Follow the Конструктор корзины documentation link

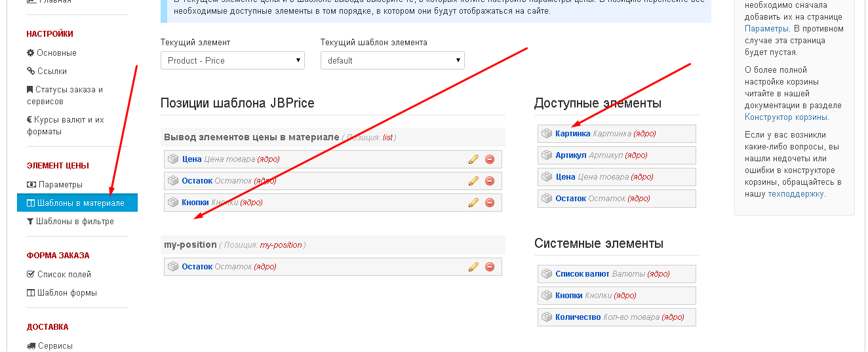click(786, 117)
